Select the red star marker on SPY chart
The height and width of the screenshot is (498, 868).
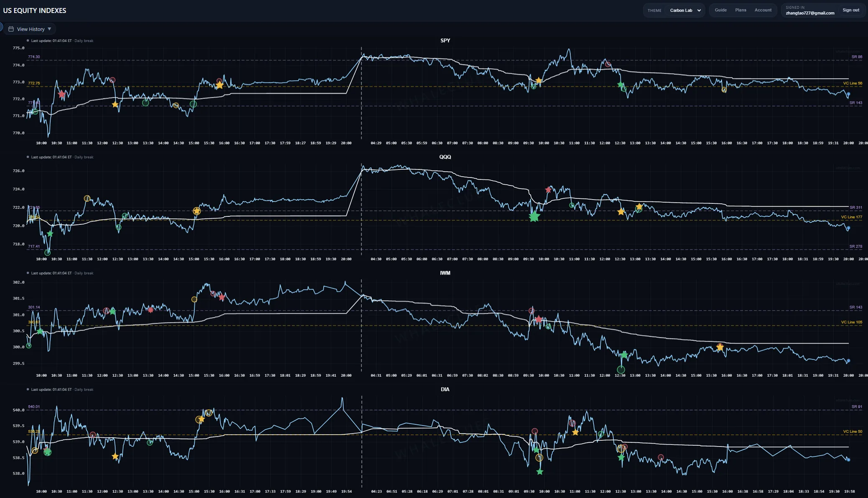click(62, 94)
